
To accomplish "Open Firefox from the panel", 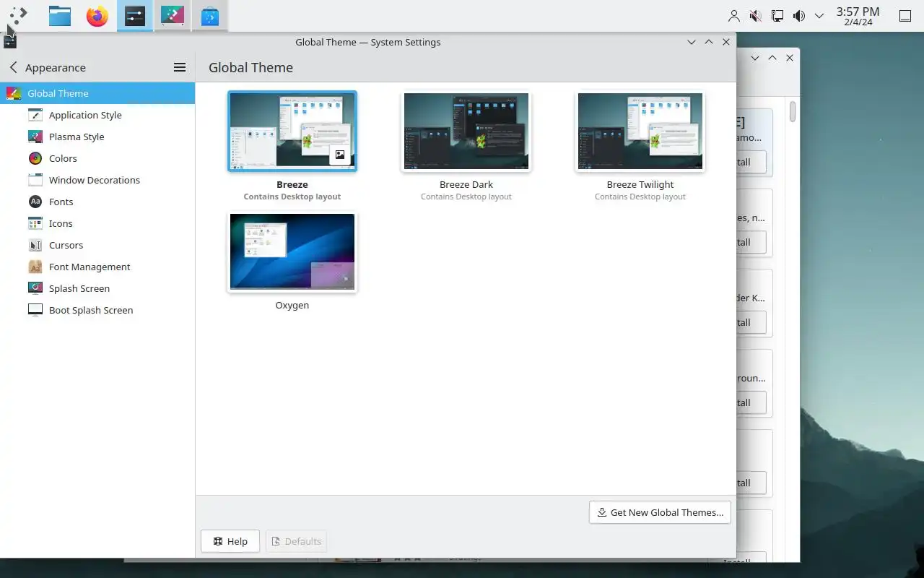I will point(97,15).
